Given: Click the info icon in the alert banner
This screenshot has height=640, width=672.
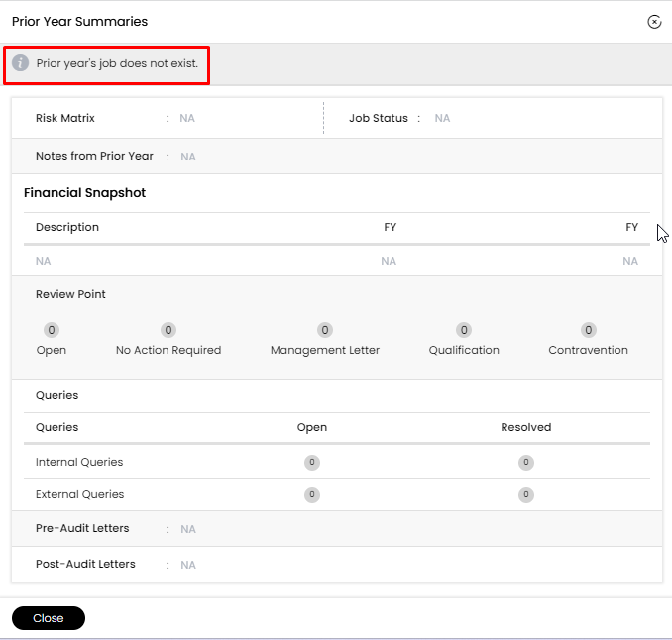Looking at the screenshot, I should (20, 63).
